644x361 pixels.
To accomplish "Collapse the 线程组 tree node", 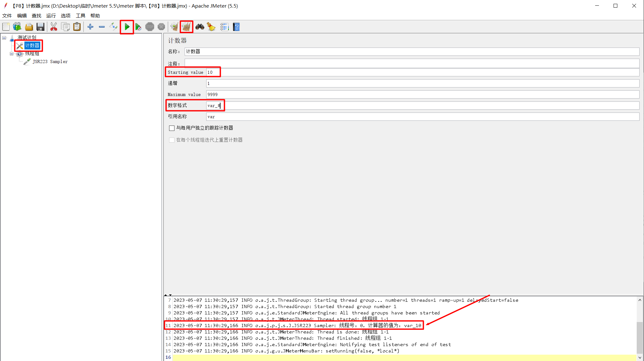I will pos(12,54).
